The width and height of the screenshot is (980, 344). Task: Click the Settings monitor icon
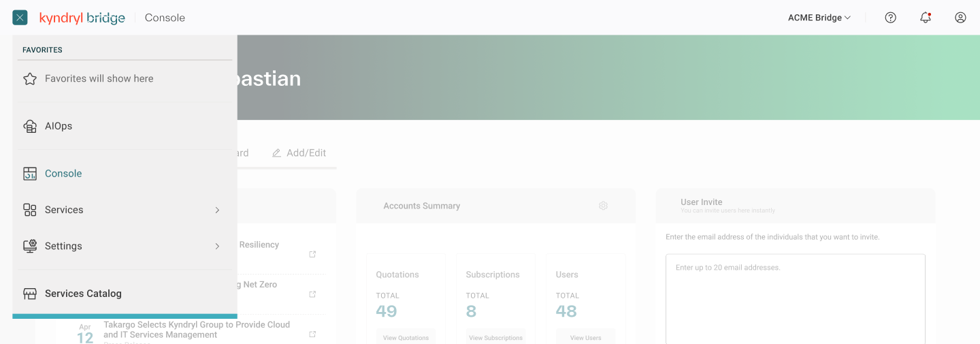[x=30, y=246]
